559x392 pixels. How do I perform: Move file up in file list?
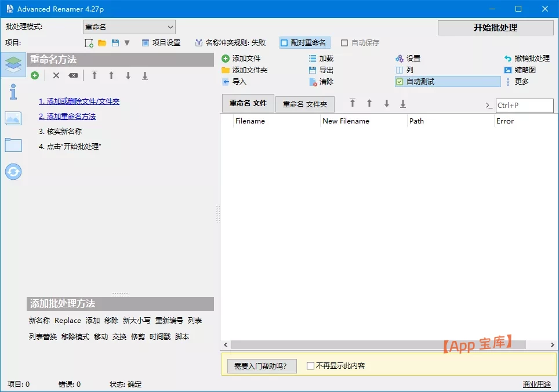[x=369, y=103]
